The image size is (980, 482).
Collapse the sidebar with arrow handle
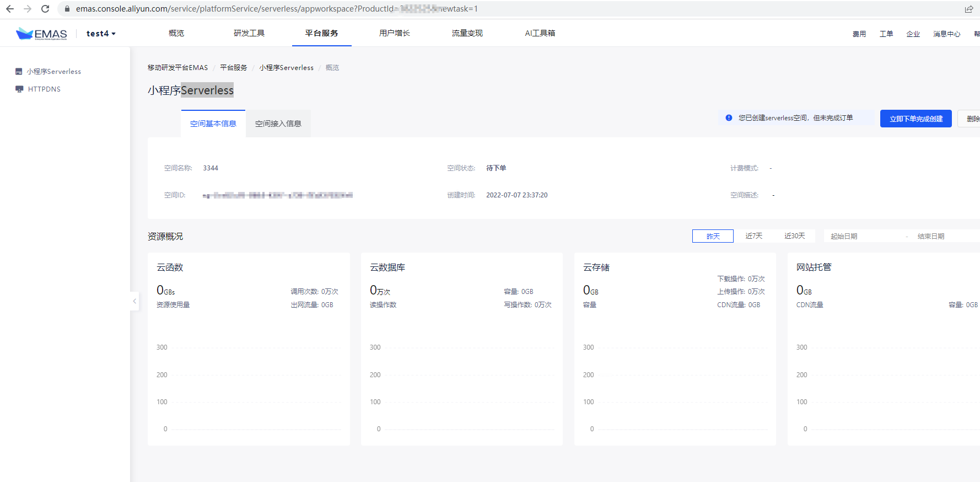134,301
